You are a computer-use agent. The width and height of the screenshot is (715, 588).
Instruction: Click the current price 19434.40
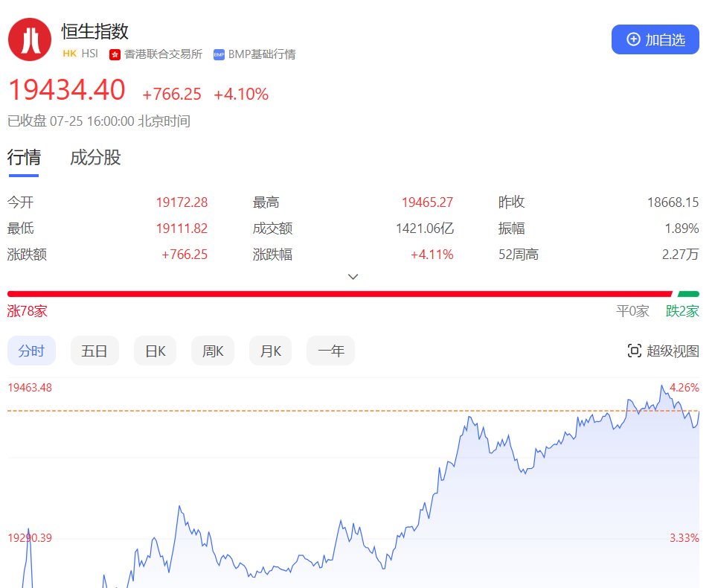click(x=66, y=89)
